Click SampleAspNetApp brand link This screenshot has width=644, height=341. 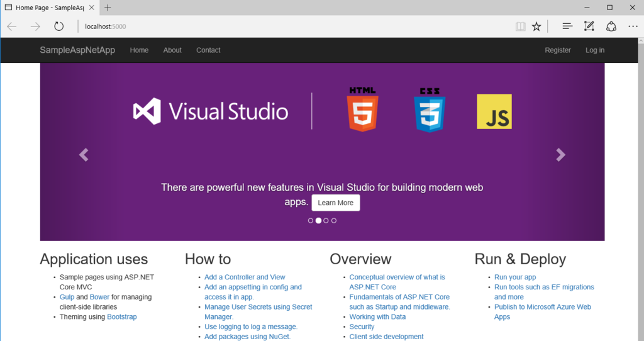tap(77, 50)
